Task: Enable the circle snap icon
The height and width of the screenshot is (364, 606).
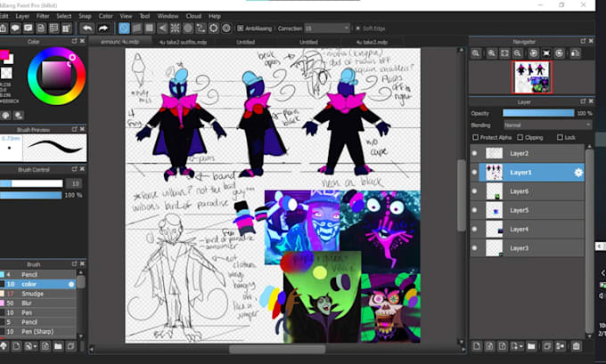Action: [x=188, y=28]
